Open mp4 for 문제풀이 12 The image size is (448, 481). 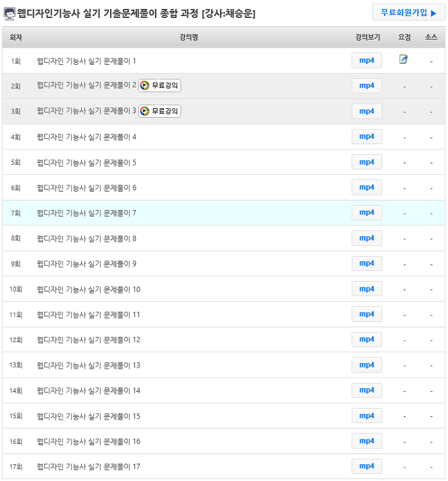367,339
